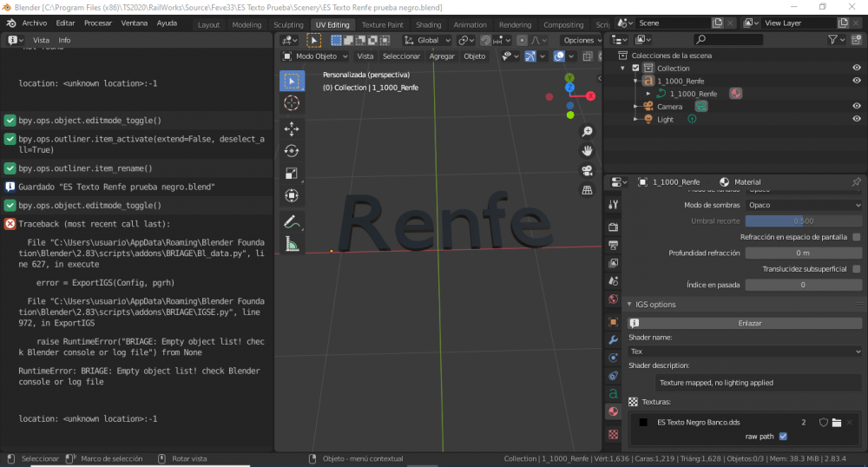Image resolution: width=868 pixels, height=467 pixels.
Task: Open the Modo de sombras dropdown
Action: click(803, 205)
